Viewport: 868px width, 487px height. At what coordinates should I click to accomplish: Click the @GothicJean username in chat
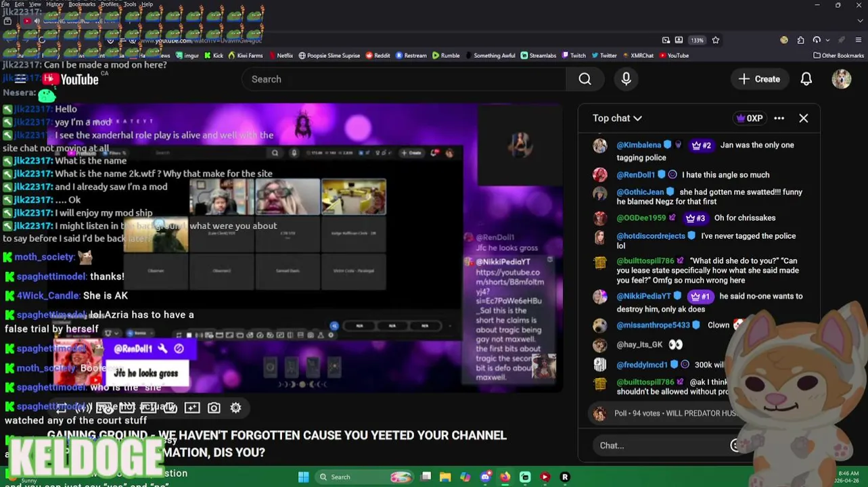(x=640, y=192)
